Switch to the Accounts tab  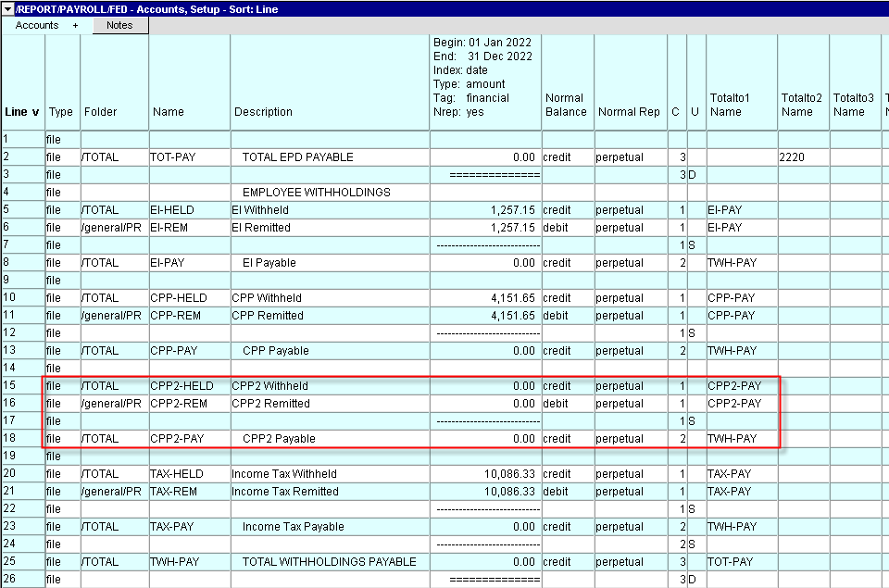coord(37,26)
